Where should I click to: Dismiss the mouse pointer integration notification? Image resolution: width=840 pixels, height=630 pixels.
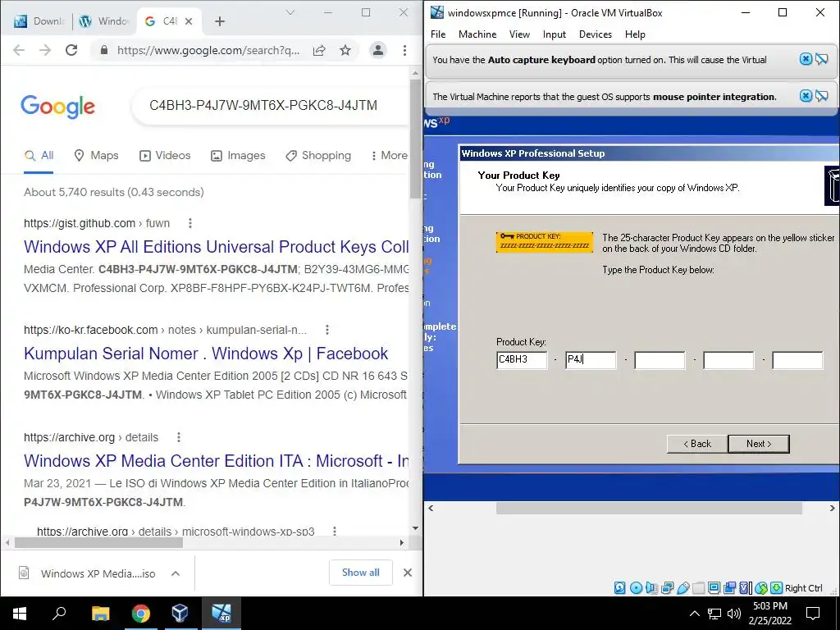806,96
